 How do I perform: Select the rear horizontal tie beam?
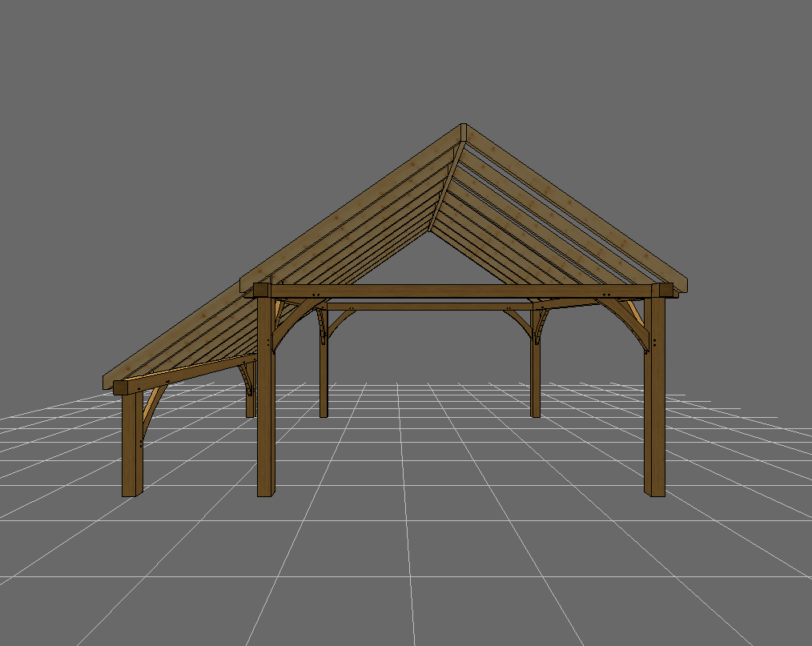(424, 306)
